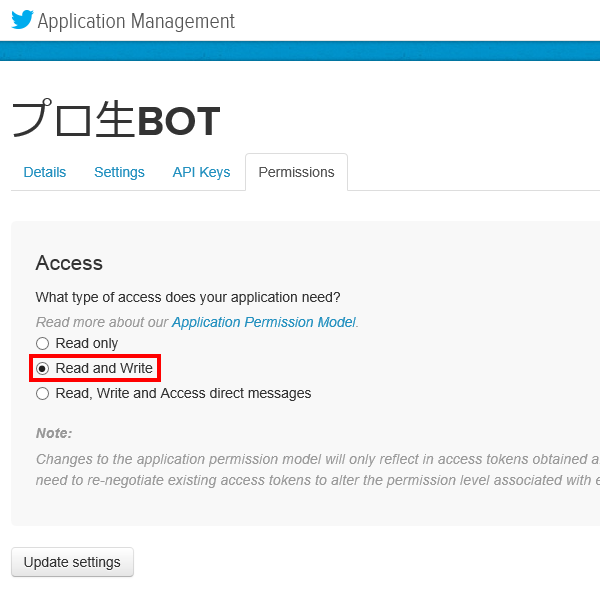Click the Access section heading
Screen dimensions: 600x592
(69, 263)
